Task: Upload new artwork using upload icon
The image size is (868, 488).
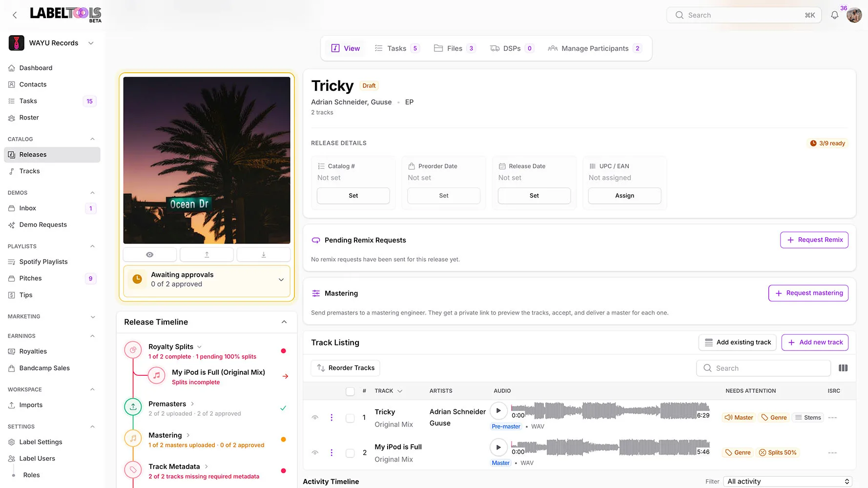Action: pyautogui.click(x=207, y=255)
